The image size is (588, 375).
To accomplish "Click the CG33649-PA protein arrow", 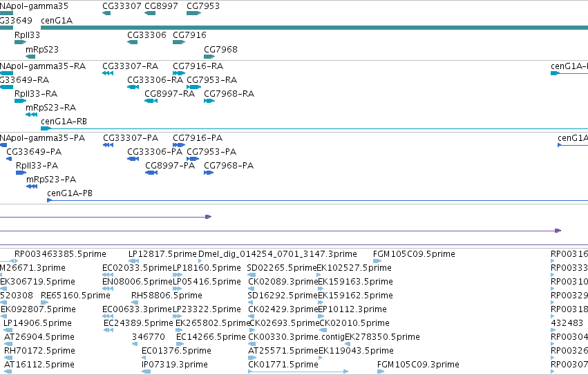I will tap(9, 159).
